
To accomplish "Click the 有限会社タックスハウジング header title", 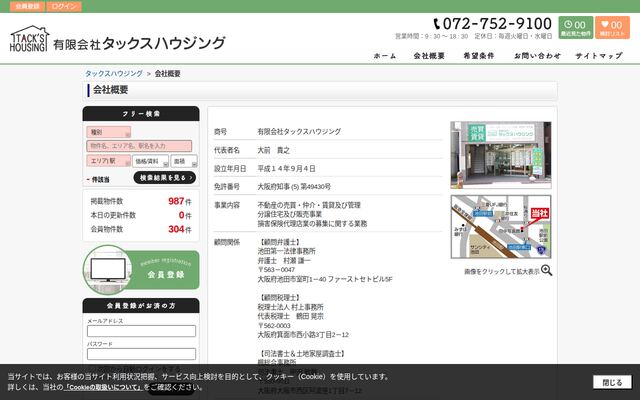I will point(139,43).
